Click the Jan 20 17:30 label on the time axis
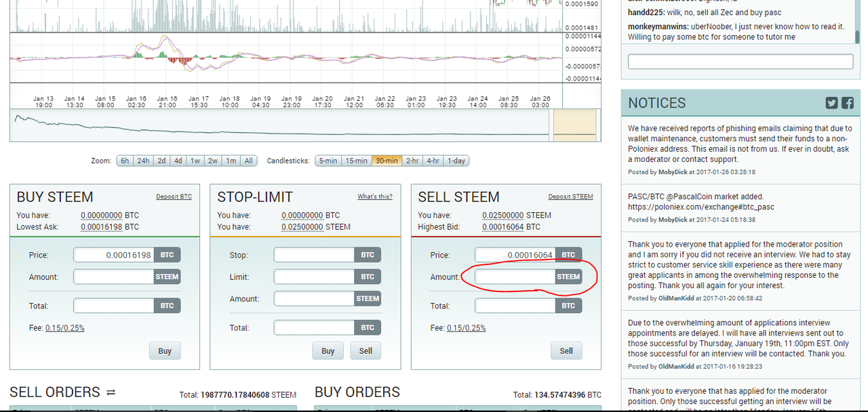The image size is (868, 412). pos(323,102)
